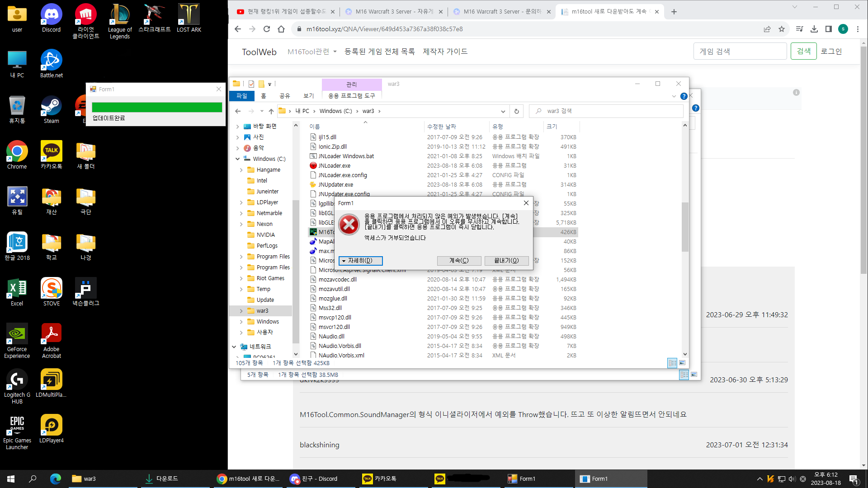Open the Explorer help question-mark icon
Image resolution: width=868 pixels, height=488 pixels.
(x=684, y=96)
